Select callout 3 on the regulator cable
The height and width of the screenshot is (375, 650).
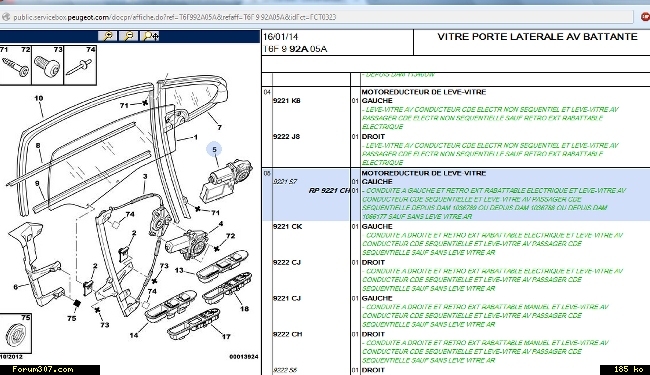point(145,177)
